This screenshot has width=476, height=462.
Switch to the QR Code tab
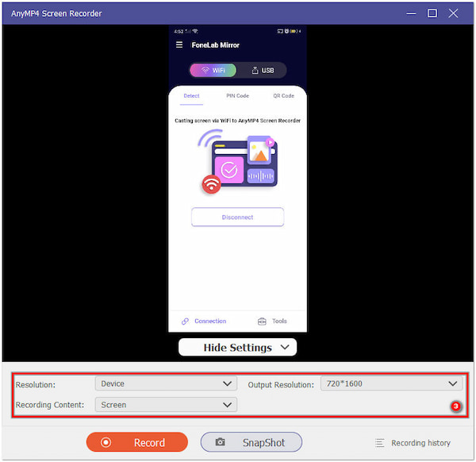[283, 96]
